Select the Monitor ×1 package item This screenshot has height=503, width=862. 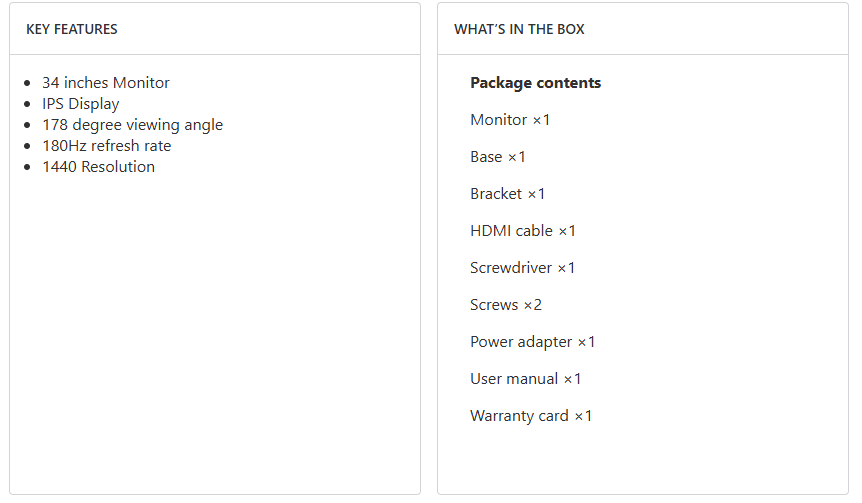click(x=510, y=120)
